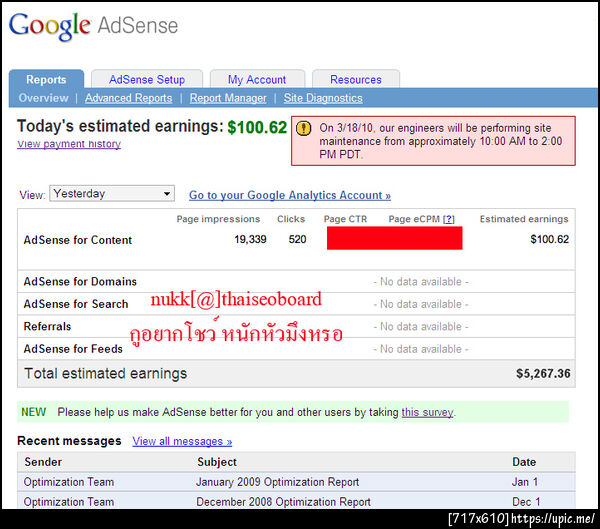The image size is (600, 529).
Task: Click the Estimated earnings column header
Action: tap(524, 219)
